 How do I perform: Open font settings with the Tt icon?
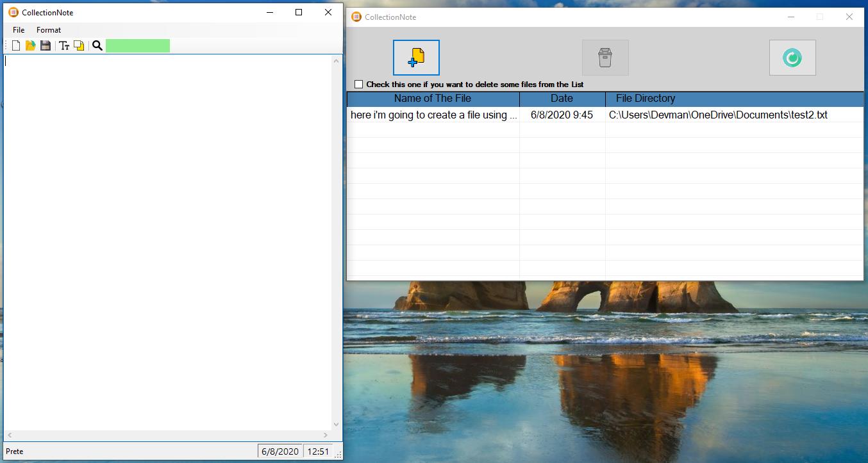pos(64,45)
